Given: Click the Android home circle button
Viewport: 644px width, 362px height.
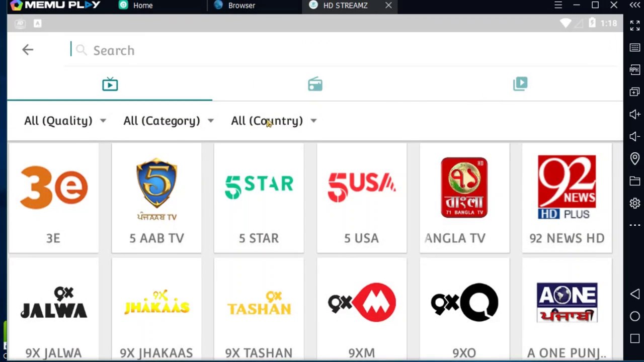Looking at the screenshot, I should (635, 316).
